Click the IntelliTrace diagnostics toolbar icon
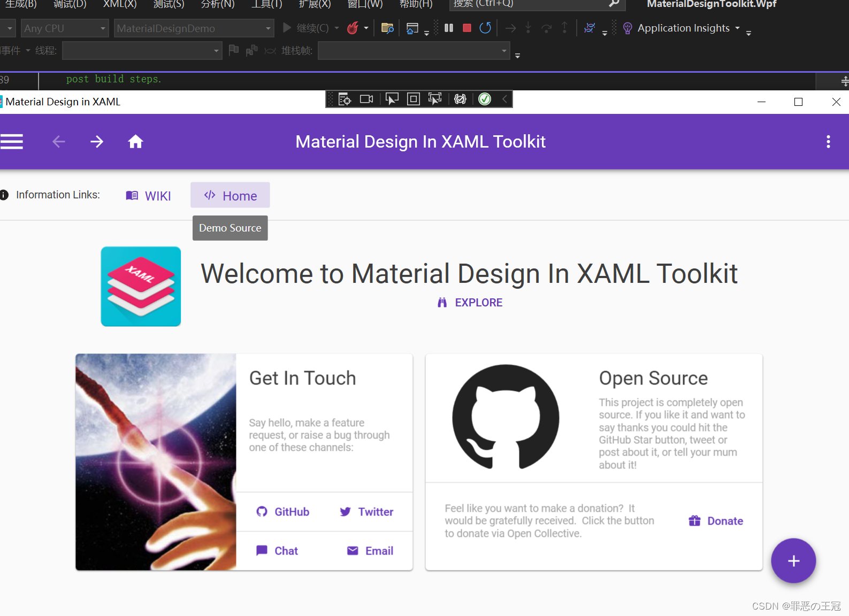The image size is (849, 616). pos(590,28)
